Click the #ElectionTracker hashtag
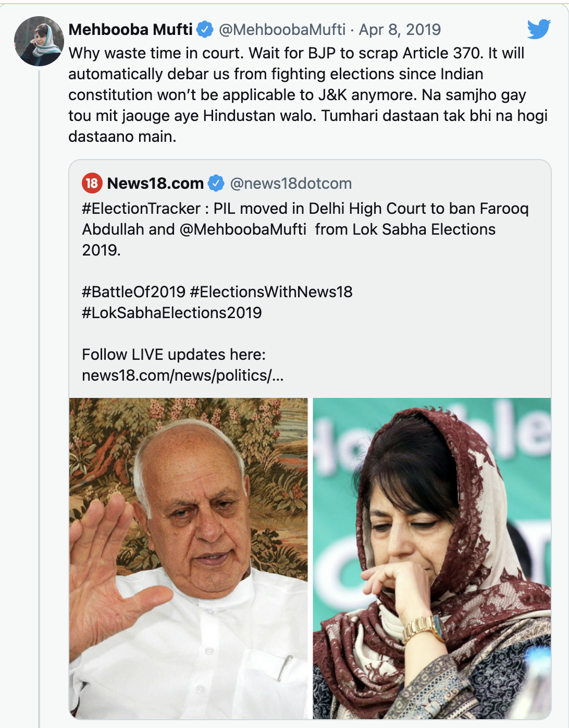This screenshot has height=728, width=569. tap(141, 209)
